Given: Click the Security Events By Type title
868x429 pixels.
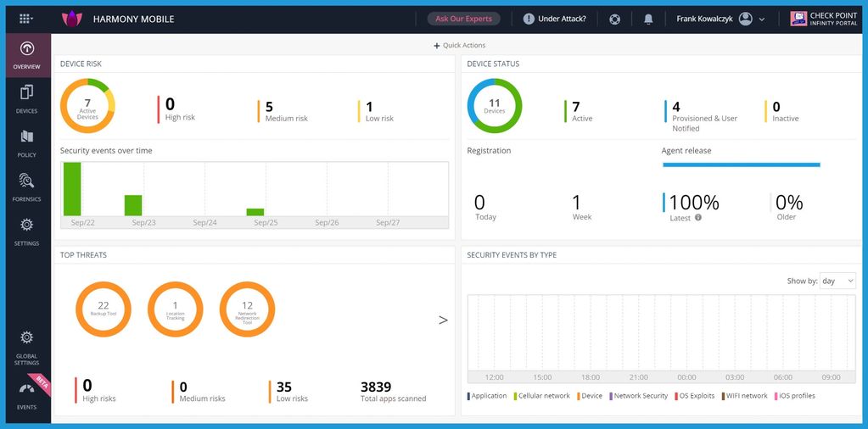Looking at the screenshot, I should click(512, 255).
